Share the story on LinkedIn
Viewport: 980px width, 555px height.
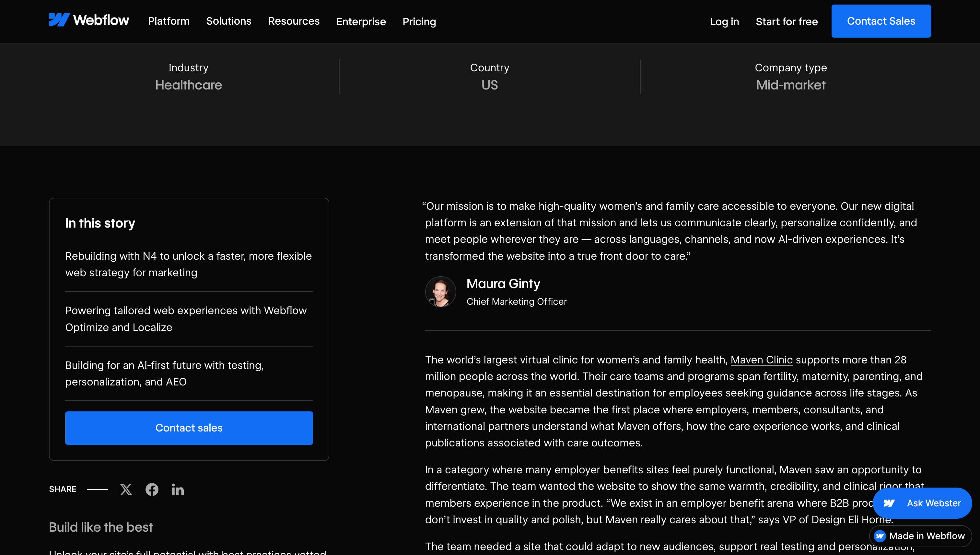click(x=178, y=490)
